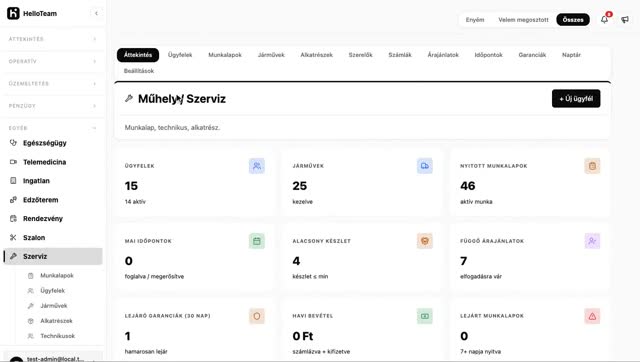The image size is (640, 362).
Task: Go to Edzőterem in the sidebar
Action: [x=53, y=200]
